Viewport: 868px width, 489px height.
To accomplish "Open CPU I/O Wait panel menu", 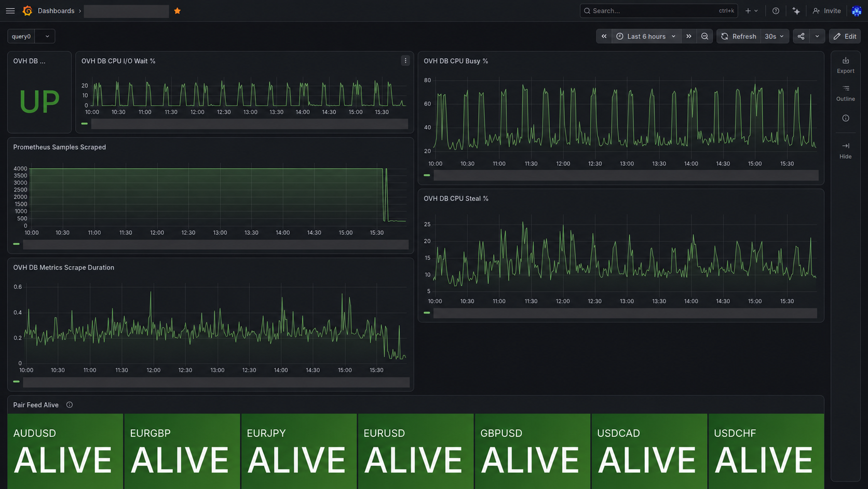I will point(405,61).
